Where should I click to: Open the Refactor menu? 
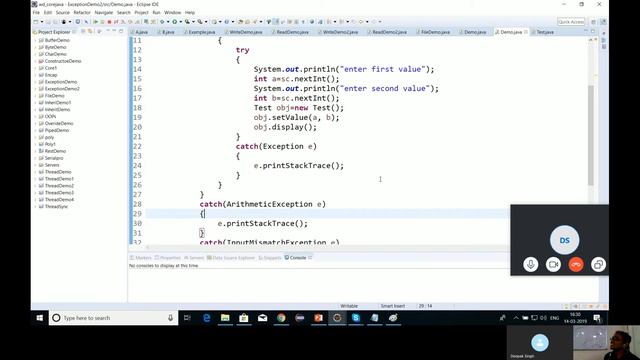[x=82, y=13]
